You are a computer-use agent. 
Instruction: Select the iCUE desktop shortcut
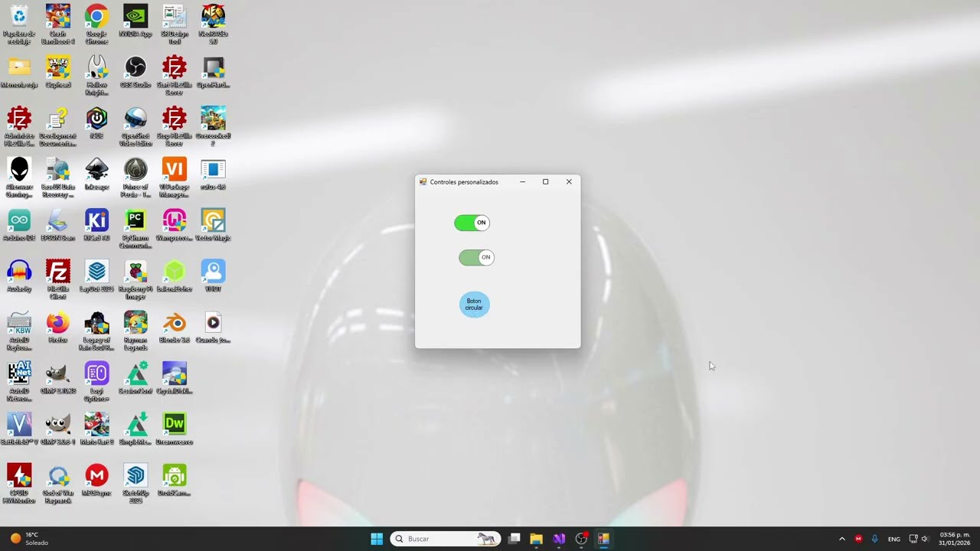pos(96,123)
